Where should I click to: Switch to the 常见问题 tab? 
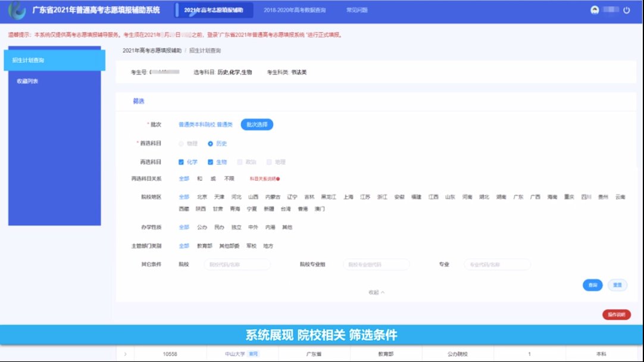[357, 11]
